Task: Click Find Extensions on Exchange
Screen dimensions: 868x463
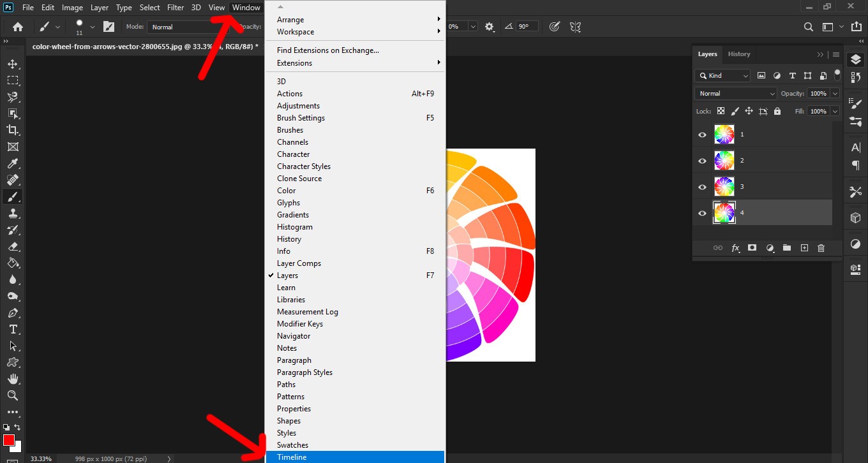Action: coord(328,50)
